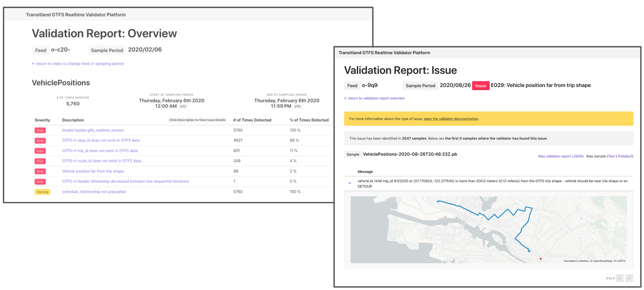This screenshot has height=290, width=644.
Task: Open Vehicle position far from trip shape details
Action: [x=93, y=171]
